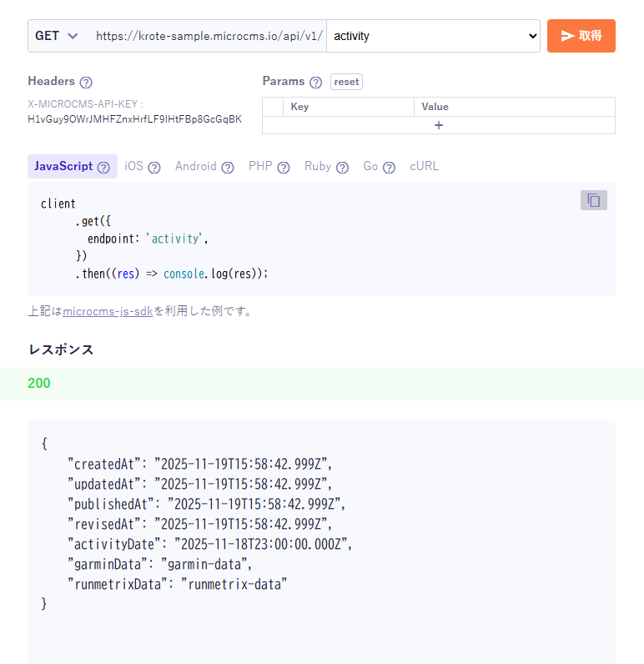The width and height of the screenshot is (644, 664).
Task: Click help icon beside Ruby tab
Action: point(342,167)
